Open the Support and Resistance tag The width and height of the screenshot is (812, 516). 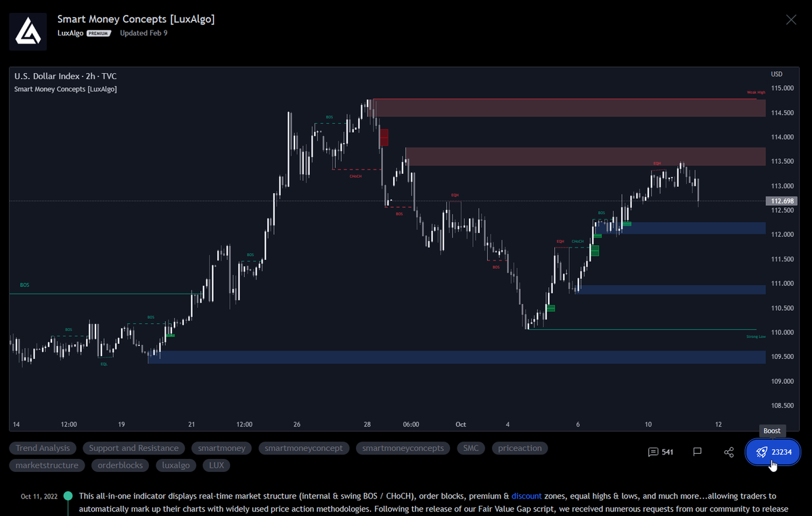134,448
